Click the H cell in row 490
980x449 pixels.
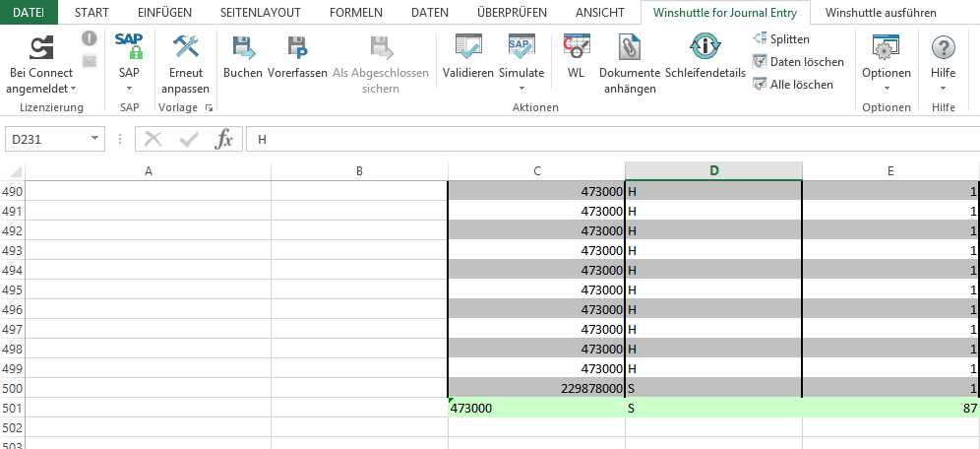(x=713, y=191)
